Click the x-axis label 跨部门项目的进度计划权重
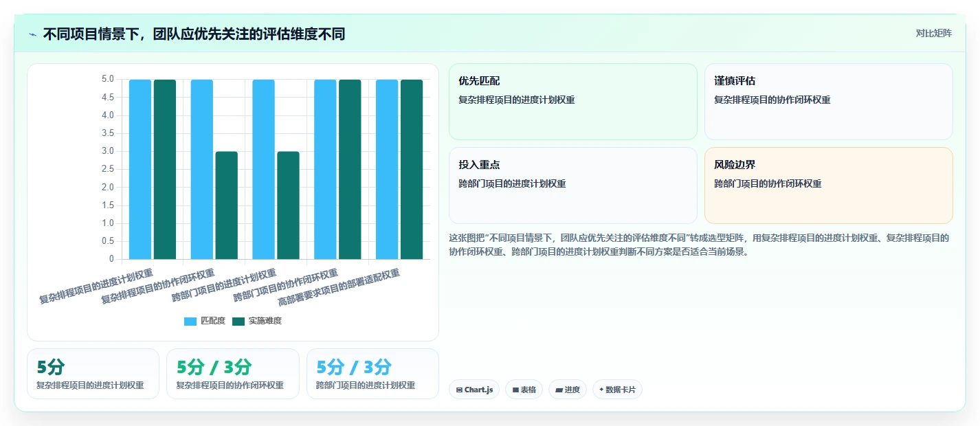Image resolution: width=980 pixels, height=426 pixels. (x=225, y=284)
